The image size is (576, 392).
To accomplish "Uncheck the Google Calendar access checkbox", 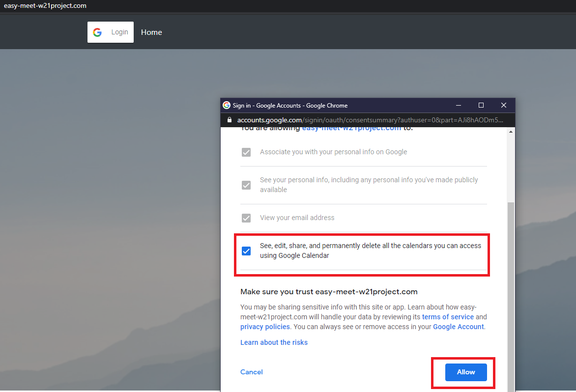I will 246,251.
